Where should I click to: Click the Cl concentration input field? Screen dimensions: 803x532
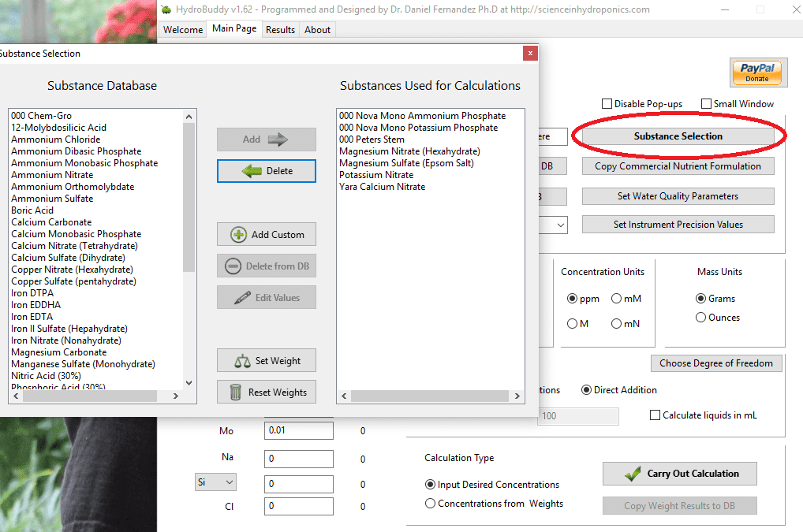pos(299,507)
